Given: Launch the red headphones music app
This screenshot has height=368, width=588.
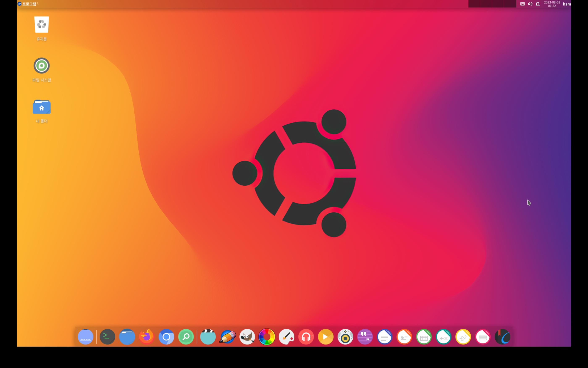Looking at the screenshot, I should (306, 337).
